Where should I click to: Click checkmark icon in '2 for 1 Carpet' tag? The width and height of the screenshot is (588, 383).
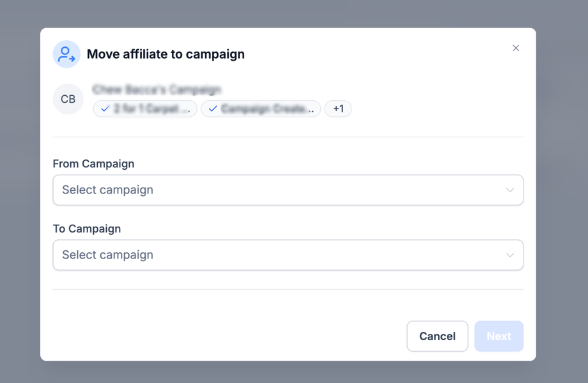pyautogui.click(x=105, y=109)
